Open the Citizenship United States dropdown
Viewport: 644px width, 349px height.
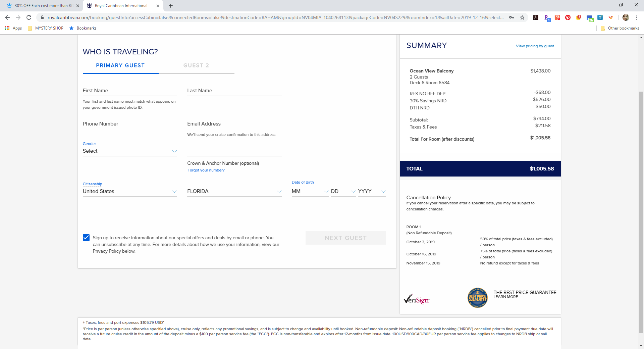130,191
